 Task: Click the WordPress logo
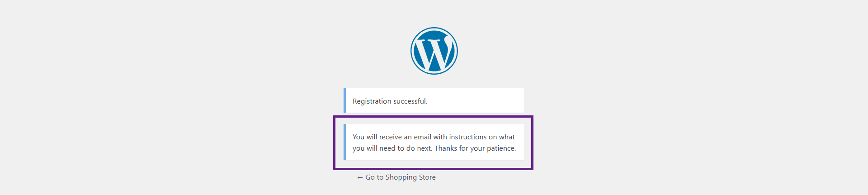[434, 51]
